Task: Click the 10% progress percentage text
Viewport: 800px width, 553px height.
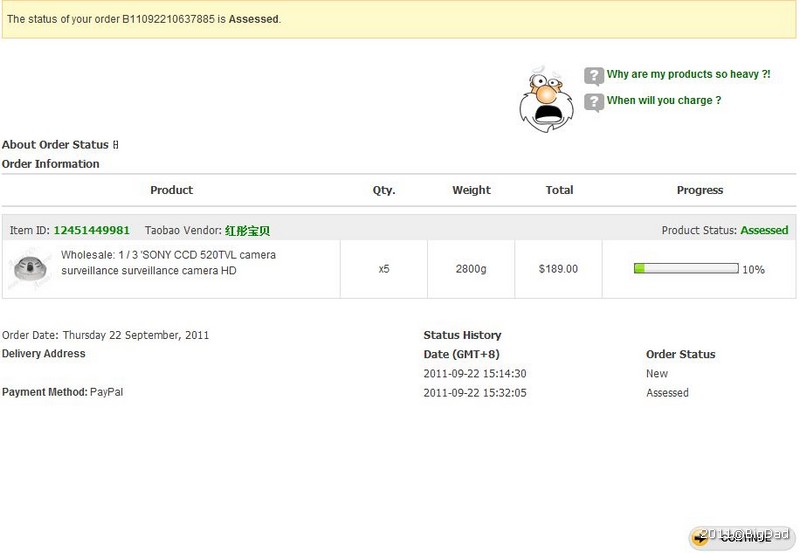Action: pos(753,269)
